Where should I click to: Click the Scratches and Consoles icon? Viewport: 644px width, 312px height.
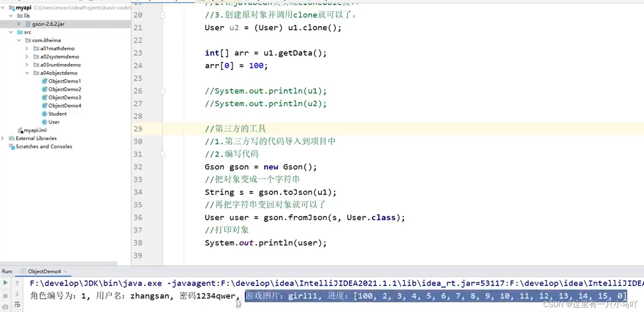click(x=11, y=147)
